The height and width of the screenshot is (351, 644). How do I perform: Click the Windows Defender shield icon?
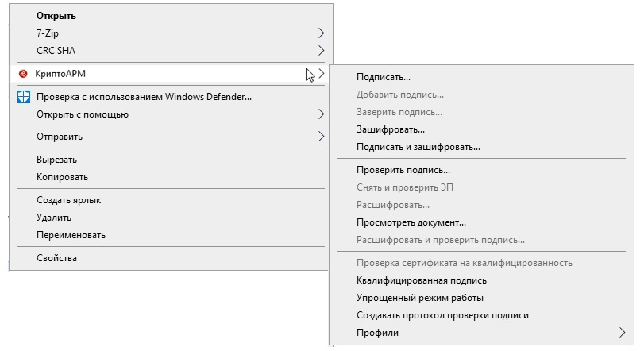[x=24, y=97]
